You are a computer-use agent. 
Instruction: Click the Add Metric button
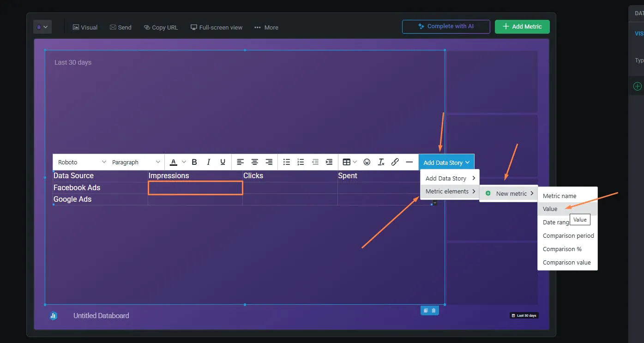pos(522,26)
